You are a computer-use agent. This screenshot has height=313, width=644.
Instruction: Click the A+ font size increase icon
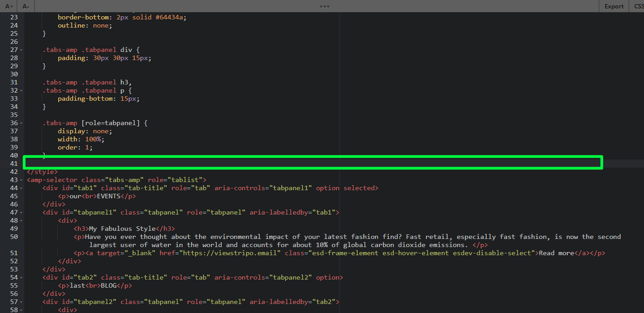tap(8, 6)
